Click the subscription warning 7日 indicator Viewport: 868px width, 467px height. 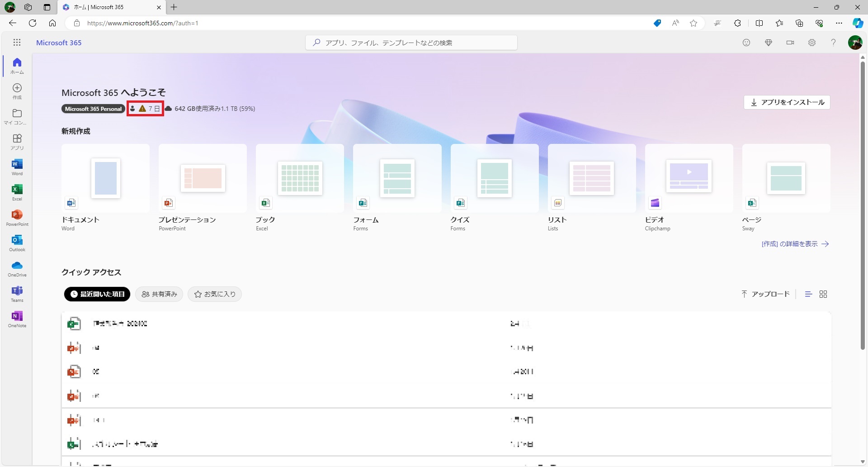click(x=145, y=109)
